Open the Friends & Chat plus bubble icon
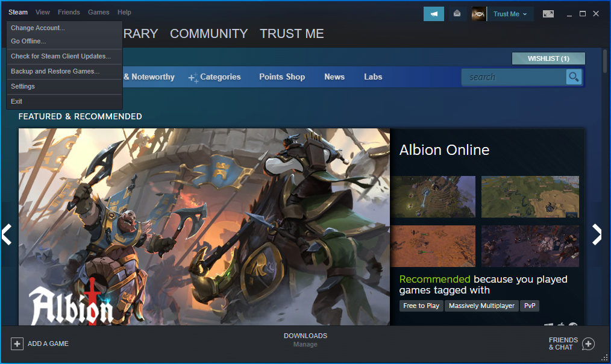 588,344
